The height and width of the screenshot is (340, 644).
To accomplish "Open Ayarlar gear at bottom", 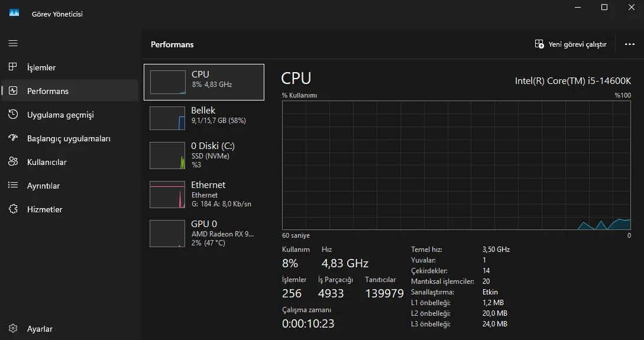I will pos(13,329).
